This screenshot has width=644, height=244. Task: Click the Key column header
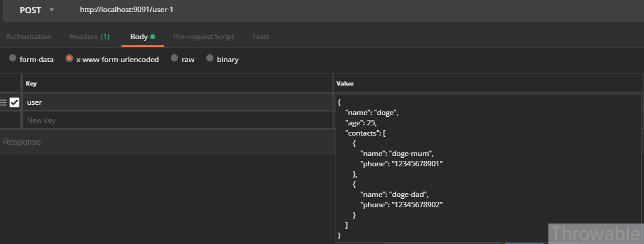[x=31, y=83]
